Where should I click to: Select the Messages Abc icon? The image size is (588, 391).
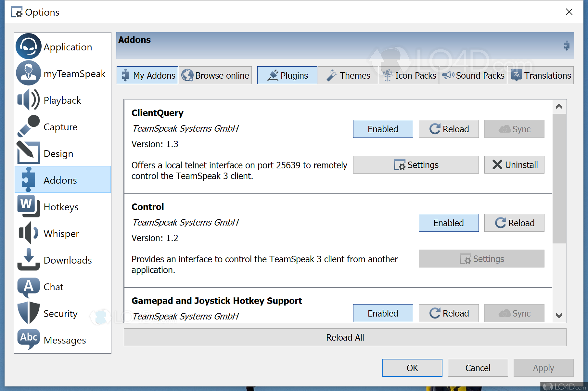(28, 340)
